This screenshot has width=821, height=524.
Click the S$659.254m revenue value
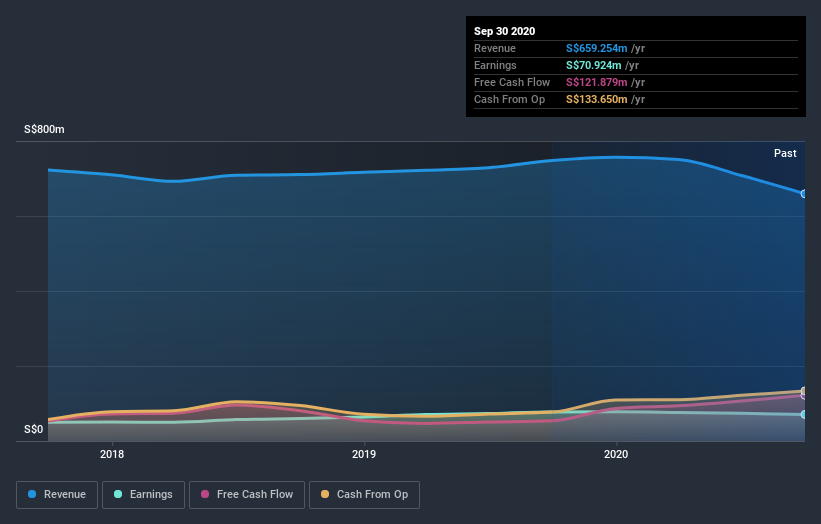596,48
